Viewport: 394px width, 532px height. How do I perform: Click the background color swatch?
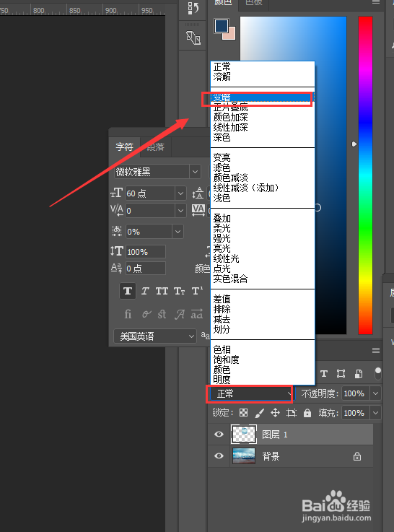click(231, 35)
